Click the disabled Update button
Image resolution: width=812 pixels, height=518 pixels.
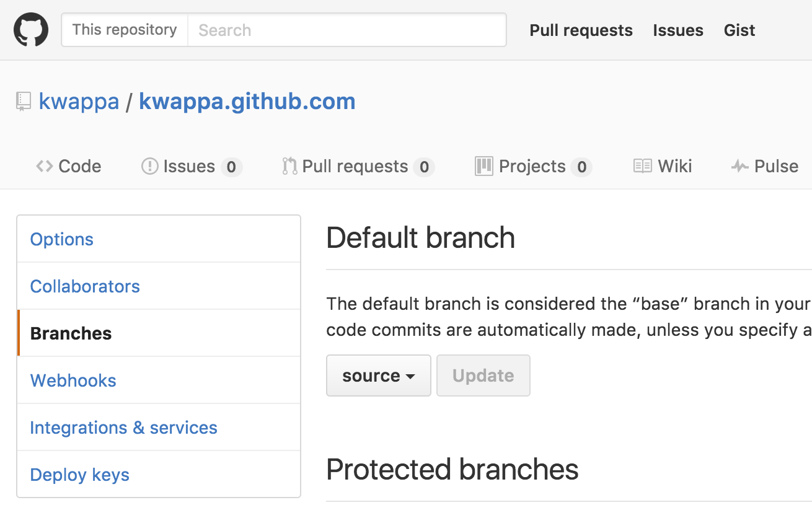483,375
